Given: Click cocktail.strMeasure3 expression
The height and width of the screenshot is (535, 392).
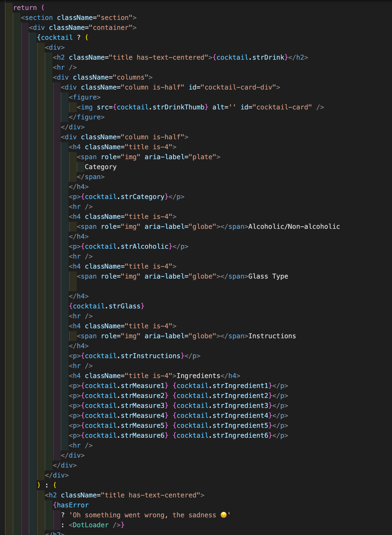Looking at the screenshot, I should click(125, 406).
